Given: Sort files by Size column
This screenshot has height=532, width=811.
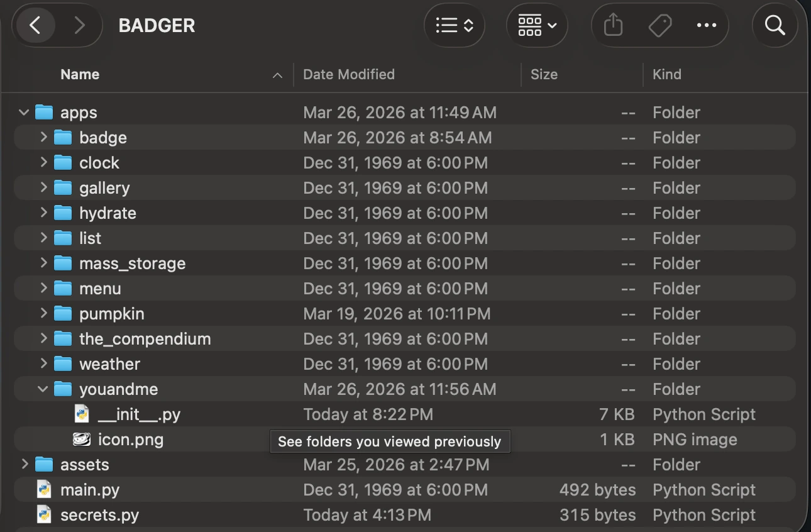Looking at the screenshot, I should pos(544,74).
